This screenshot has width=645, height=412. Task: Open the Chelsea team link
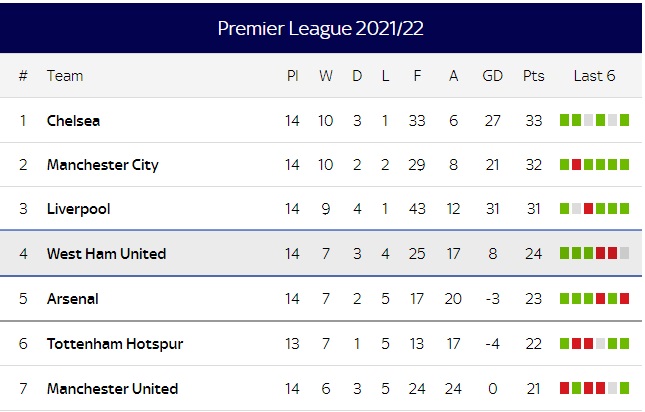point(73,121)
